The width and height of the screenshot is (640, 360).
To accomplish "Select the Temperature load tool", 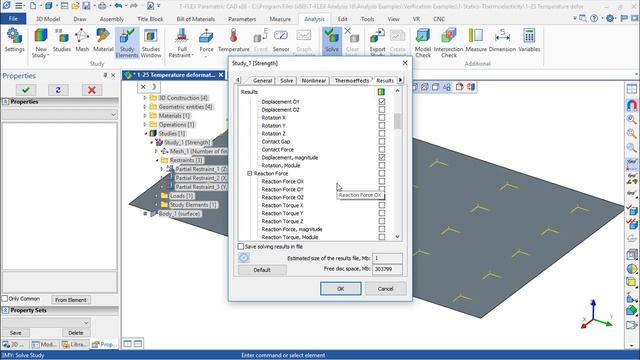I will coord(233,40).
